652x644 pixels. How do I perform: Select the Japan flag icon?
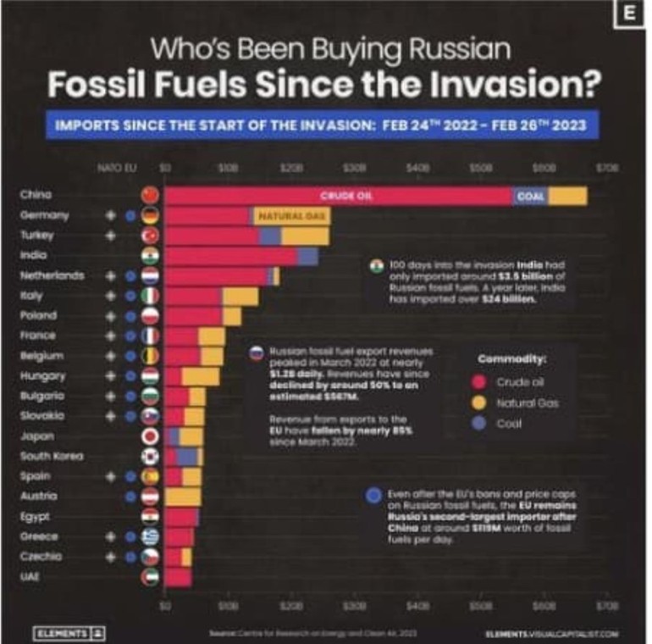pyautogui.click(x=150, y=436)
